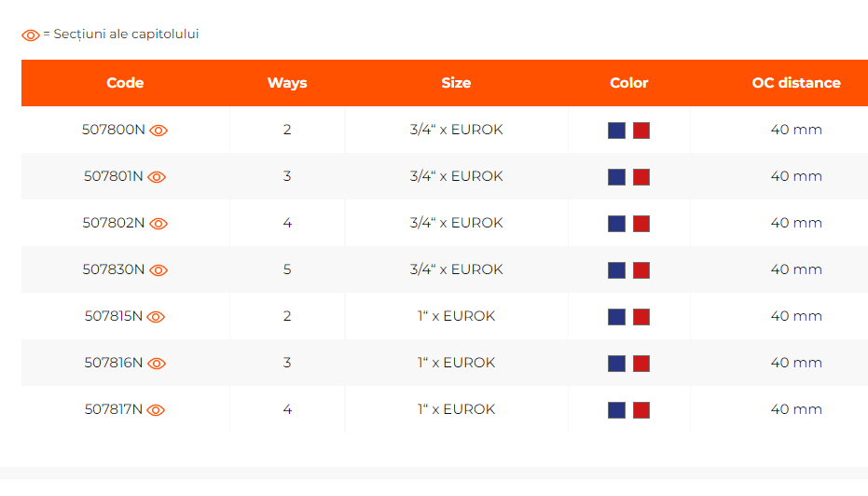Click the eye icon next to 507800N
Image resolution: width=868 pixels, height=496 pixels.
(x=158, y=131)
